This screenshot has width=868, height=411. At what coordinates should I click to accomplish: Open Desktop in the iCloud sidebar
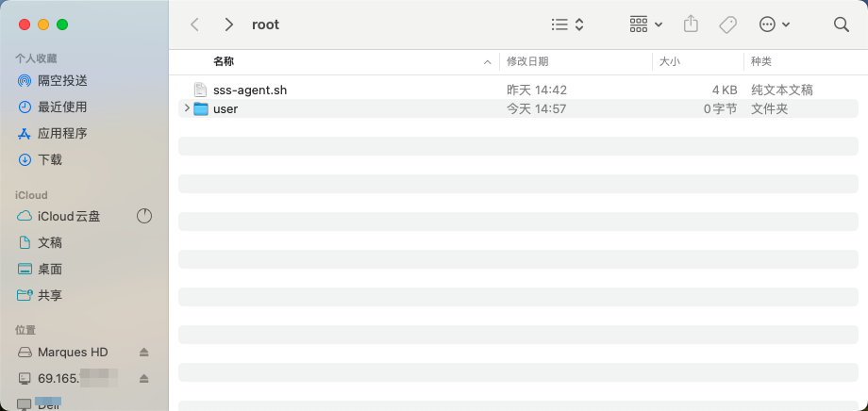50,269
